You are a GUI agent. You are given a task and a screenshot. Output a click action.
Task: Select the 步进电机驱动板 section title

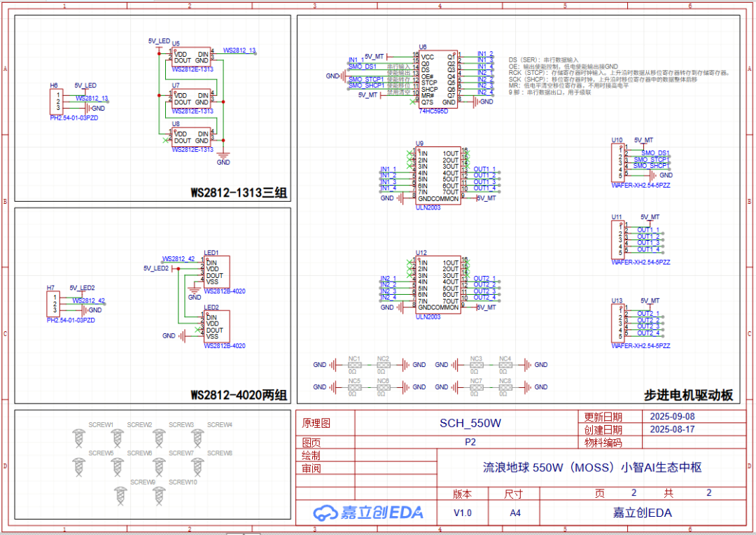(687, 395)
